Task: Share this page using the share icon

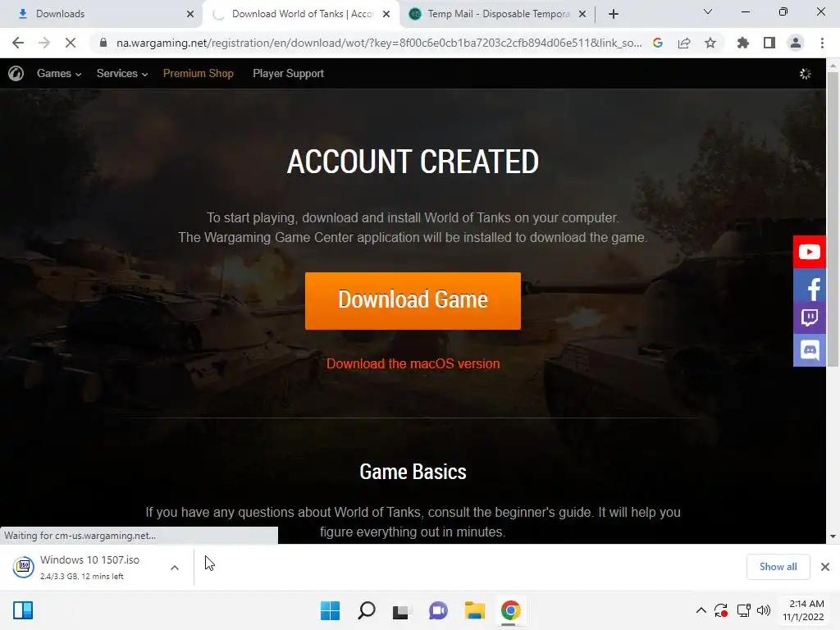Action: [x=684, y=43]
